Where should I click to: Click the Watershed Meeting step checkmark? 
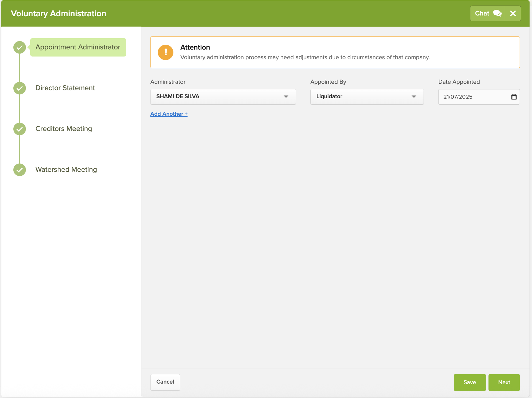[x=20, y=170]
